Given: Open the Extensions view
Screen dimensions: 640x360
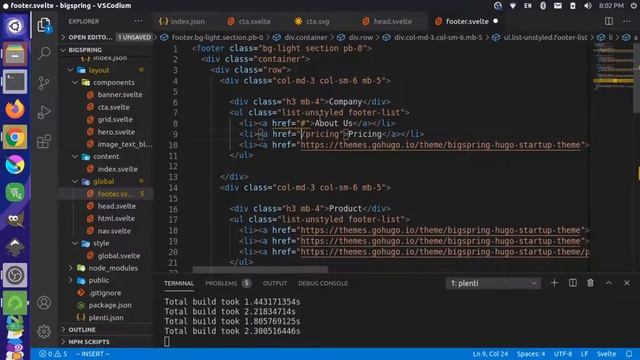Looking at the screenshot, I should (x=44, y=142).
